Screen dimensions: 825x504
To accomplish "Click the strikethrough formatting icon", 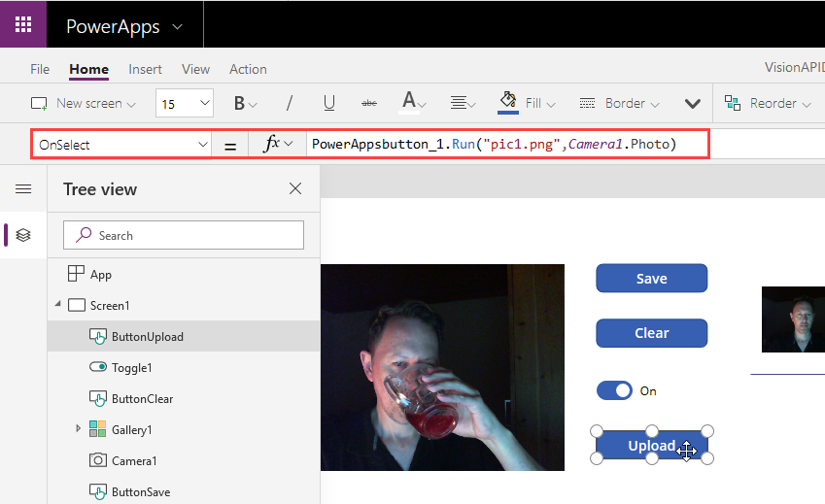I will (369, 103).
